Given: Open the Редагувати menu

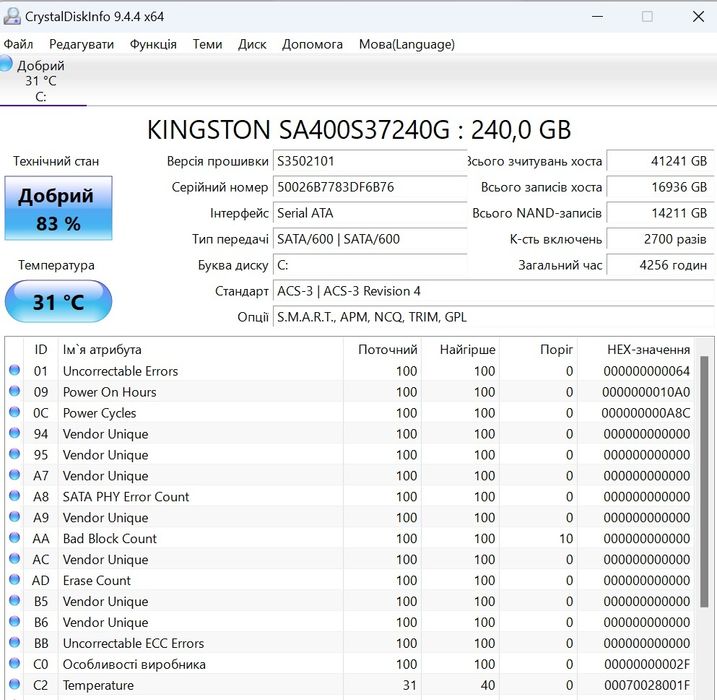Looking at the screenshot, I should (x=81, y=44).
